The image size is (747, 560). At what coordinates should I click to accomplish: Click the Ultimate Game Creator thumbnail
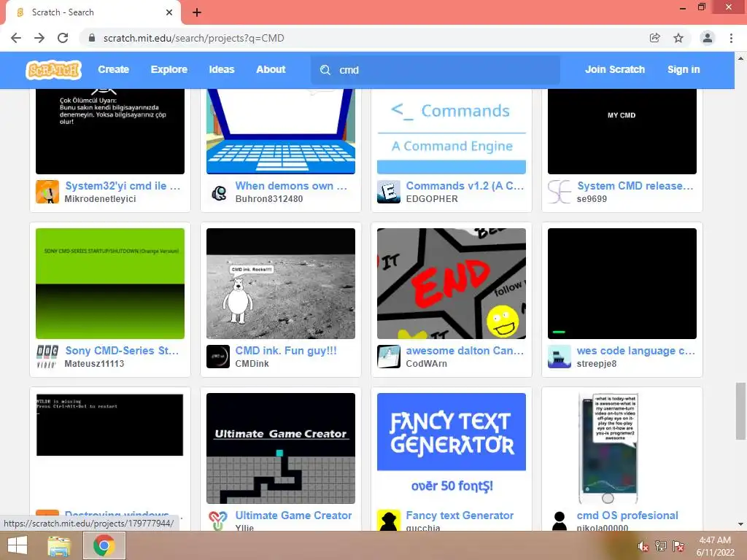(x=281, y=448)
